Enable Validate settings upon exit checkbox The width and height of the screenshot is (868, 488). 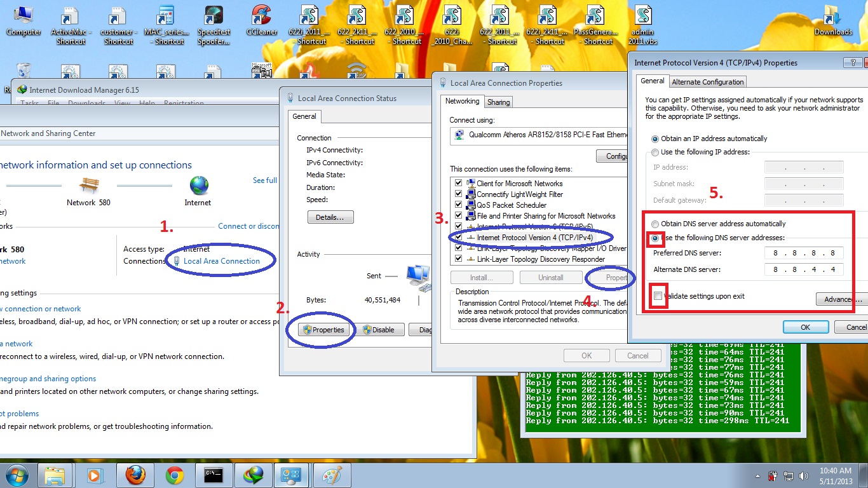point(657,296)
